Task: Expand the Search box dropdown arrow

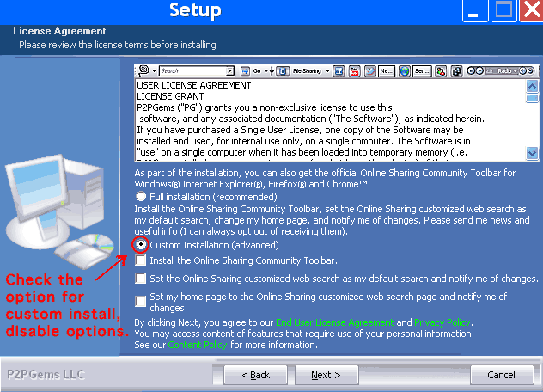Action: [230, 70]
